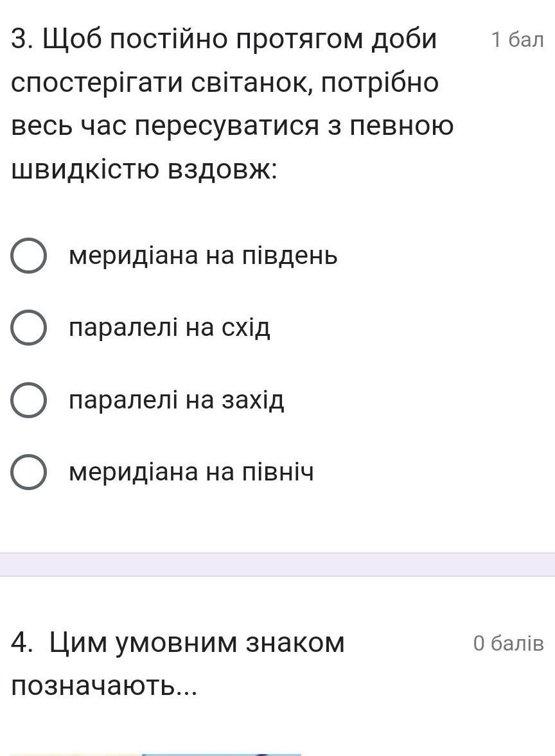Click the question number "3."
This screenshot has height=756, width=555.
(22, 40)
